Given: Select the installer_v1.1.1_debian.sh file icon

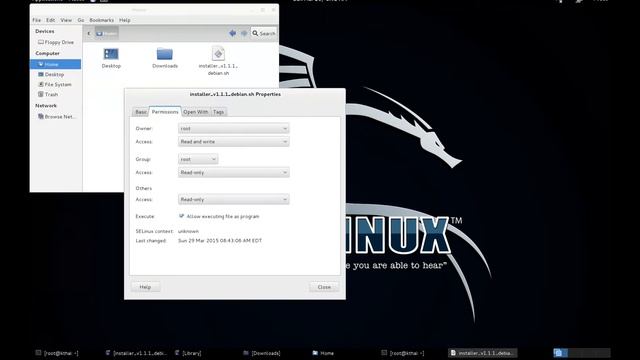Looking at the screenshot, I should [218, 54].
